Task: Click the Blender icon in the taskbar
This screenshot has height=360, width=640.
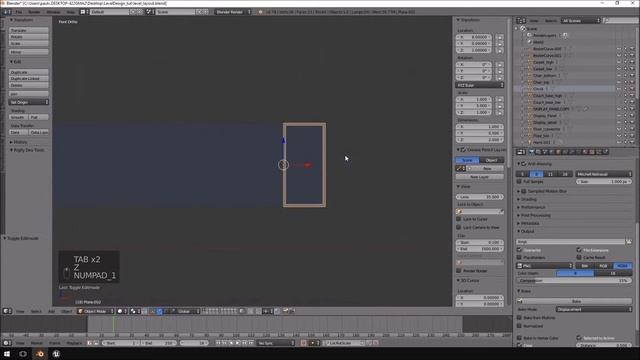Action: (40, 354)
